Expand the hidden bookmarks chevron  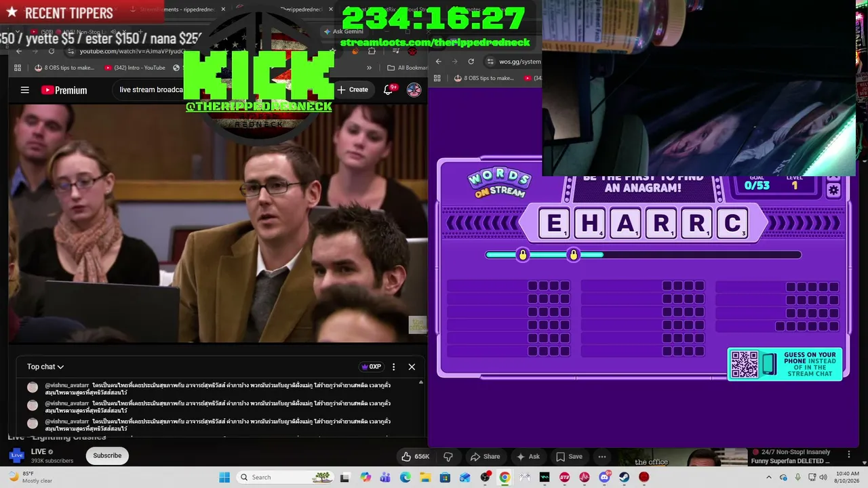click(x=369, y=68)
